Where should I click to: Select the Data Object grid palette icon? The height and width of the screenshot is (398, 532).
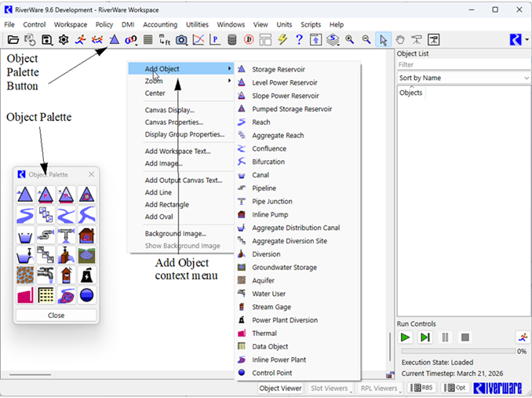(x=46, y=296)
